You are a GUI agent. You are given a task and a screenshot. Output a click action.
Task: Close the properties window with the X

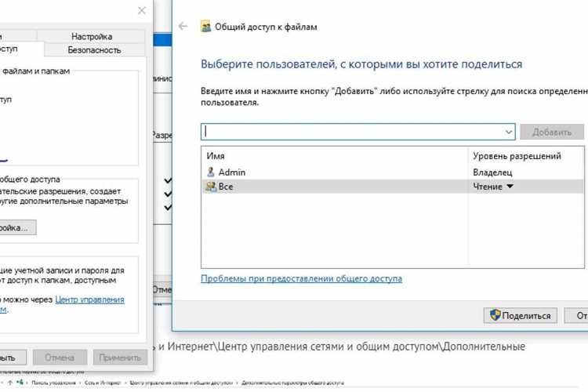(x=142, y=10)
